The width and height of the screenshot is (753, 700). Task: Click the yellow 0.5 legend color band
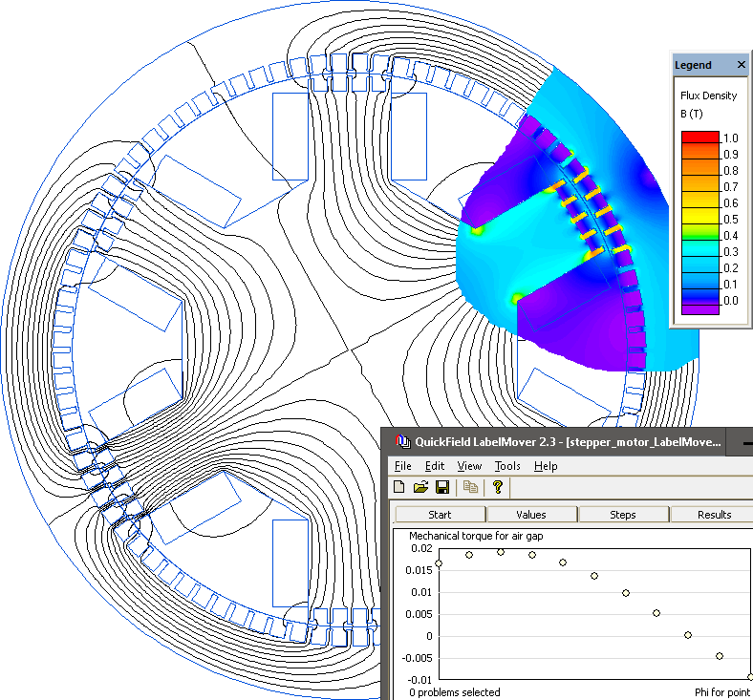700,217
